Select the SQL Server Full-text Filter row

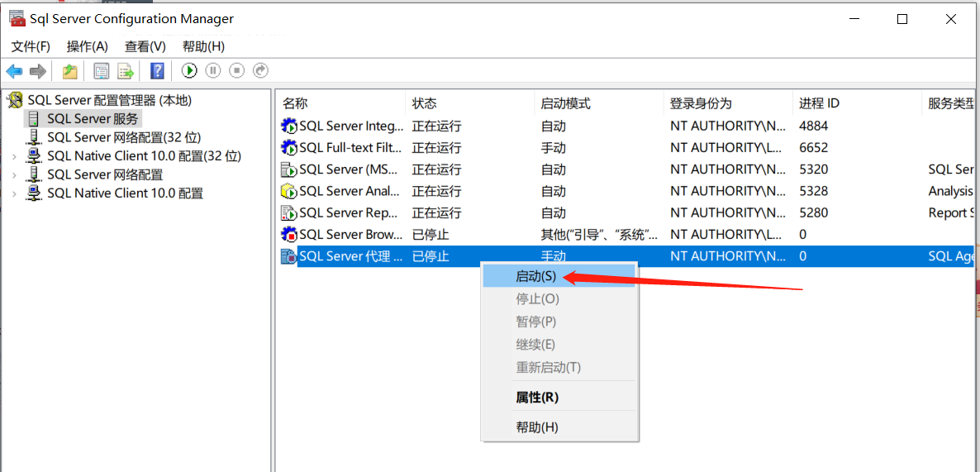coord(350,148)
